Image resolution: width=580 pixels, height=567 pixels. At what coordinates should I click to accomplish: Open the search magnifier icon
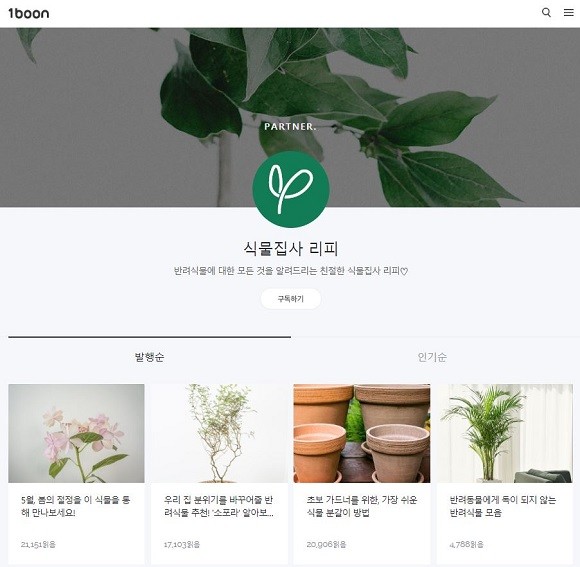546,13
